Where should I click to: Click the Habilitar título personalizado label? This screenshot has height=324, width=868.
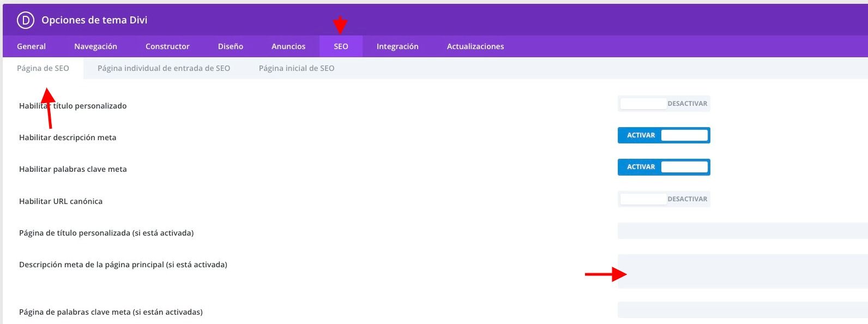(x=73, y=106)
